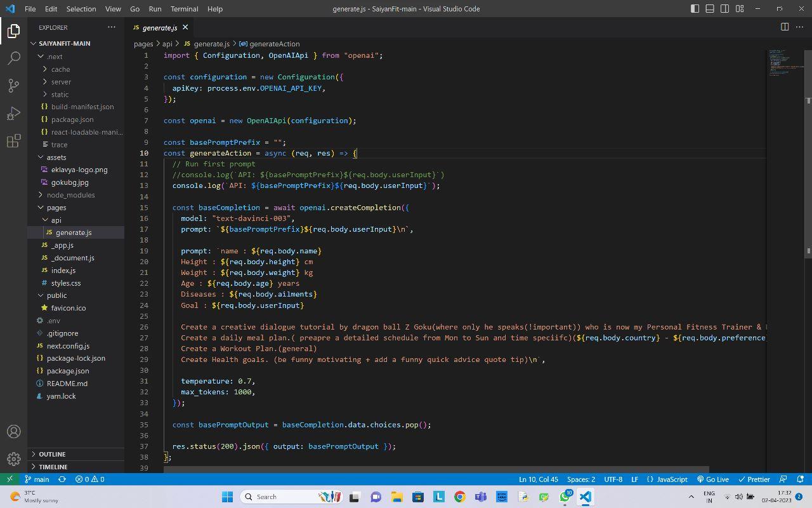Click the main branch in status bar
Screen dimensions: 812x508
click(37, 479)
